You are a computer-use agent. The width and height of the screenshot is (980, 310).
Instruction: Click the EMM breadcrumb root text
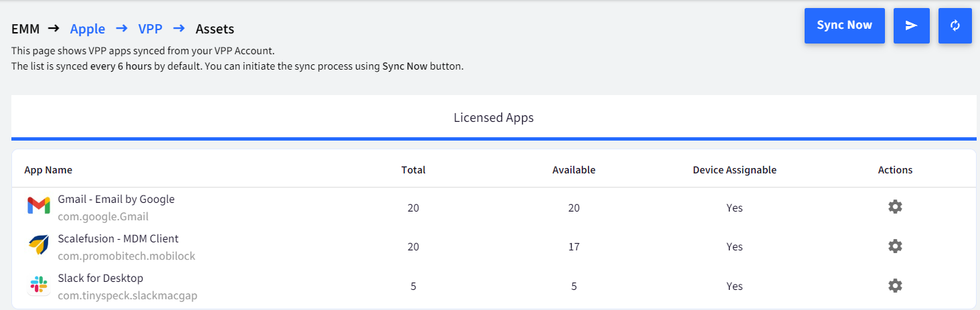pyautogui.click(x=25, y=29)
